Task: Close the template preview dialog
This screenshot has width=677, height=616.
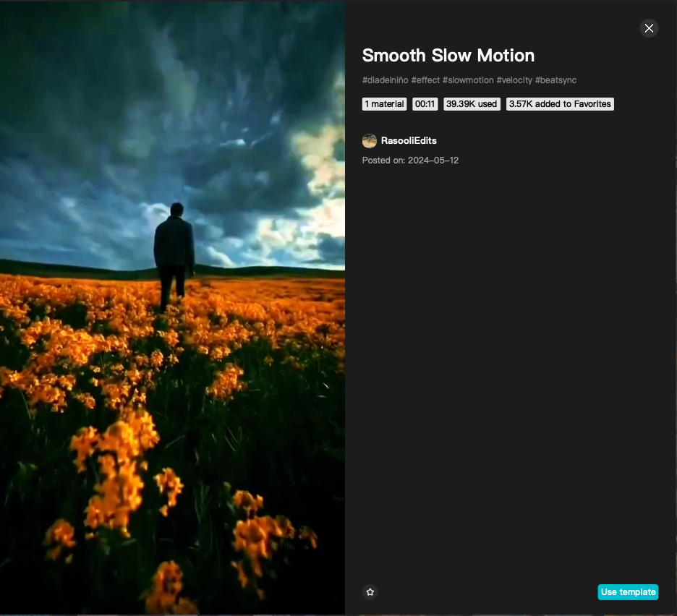Action: (649, 28)
